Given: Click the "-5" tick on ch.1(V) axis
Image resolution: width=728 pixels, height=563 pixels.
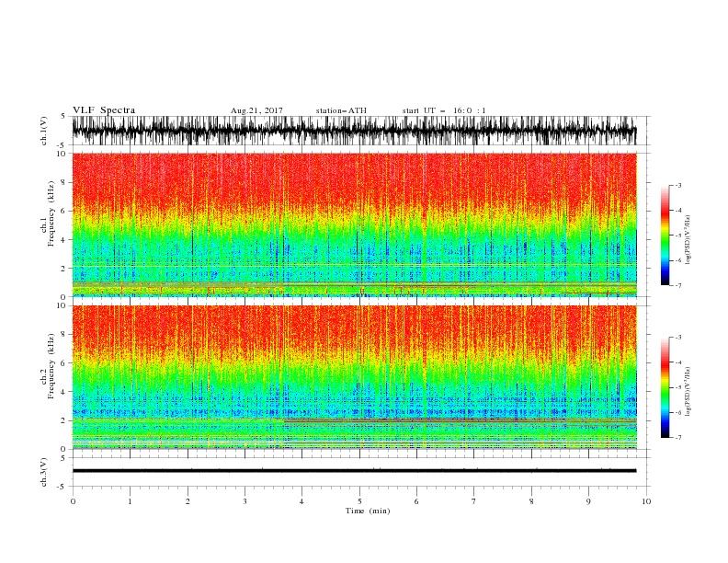Looking at the screenshot, I should click(62, 145).
